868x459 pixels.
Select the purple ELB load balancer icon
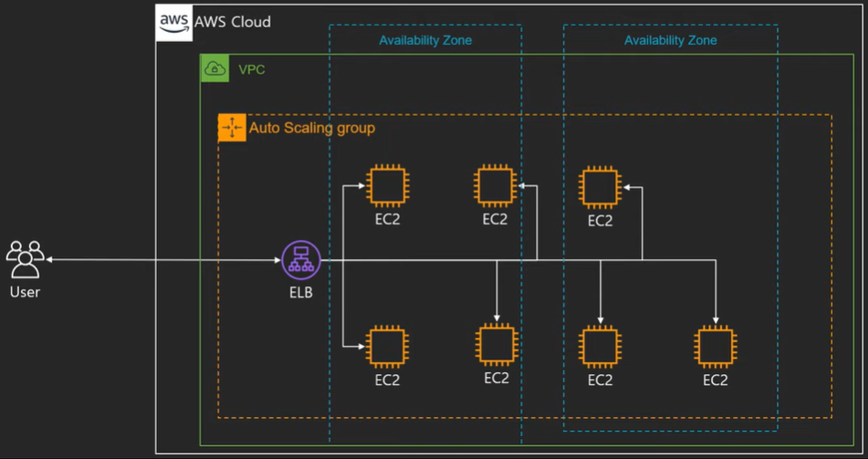(x=301, y=260)
